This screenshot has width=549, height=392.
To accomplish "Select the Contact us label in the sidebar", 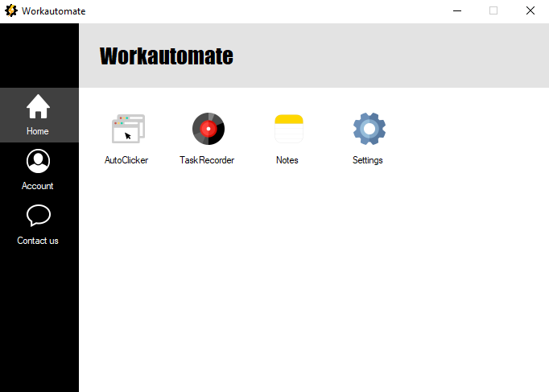I will [x=38, y=241].
